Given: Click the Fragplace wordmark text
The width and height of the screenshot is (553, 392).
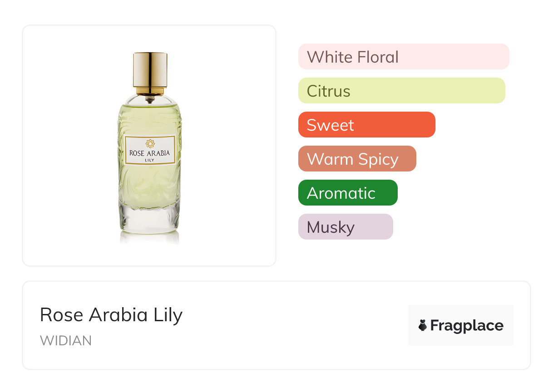Looking at the screenshot, I should (467, 325).
